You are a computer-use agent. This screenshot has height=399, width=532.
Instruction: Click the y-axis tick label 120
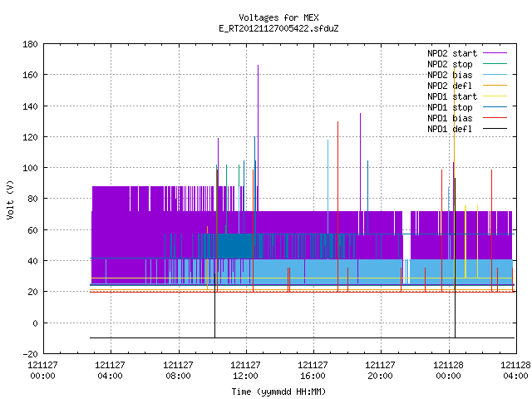click(x=30, y=137)
